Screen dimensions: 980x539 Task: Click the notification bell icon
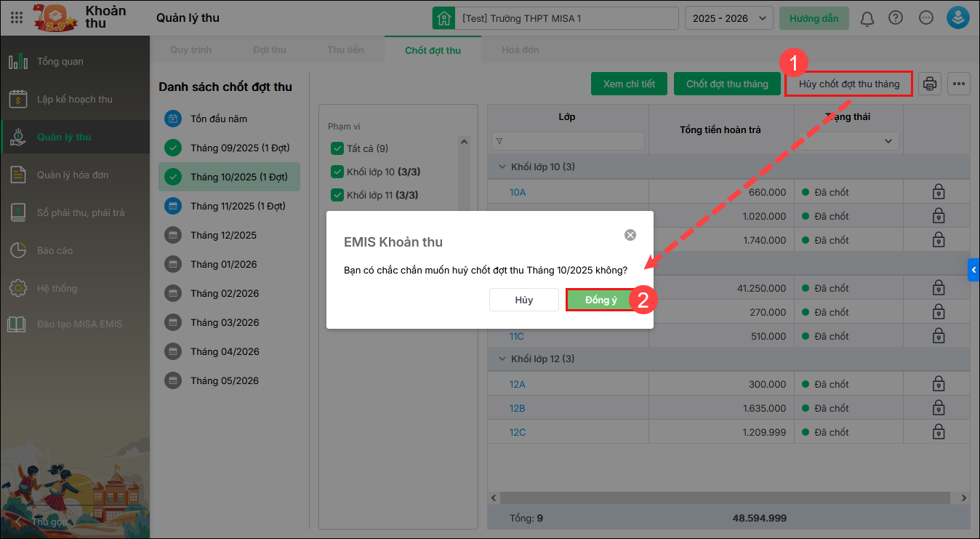coord(867,18)
